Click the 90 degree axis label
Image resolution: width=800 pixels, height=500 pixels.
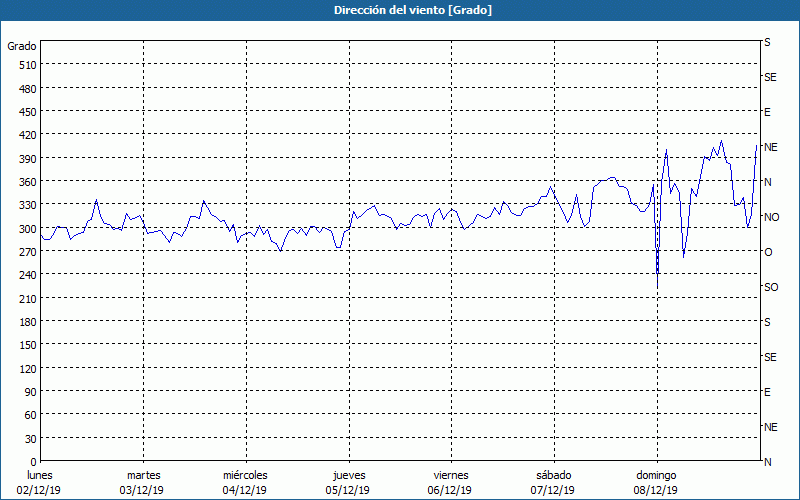point(31,392)
